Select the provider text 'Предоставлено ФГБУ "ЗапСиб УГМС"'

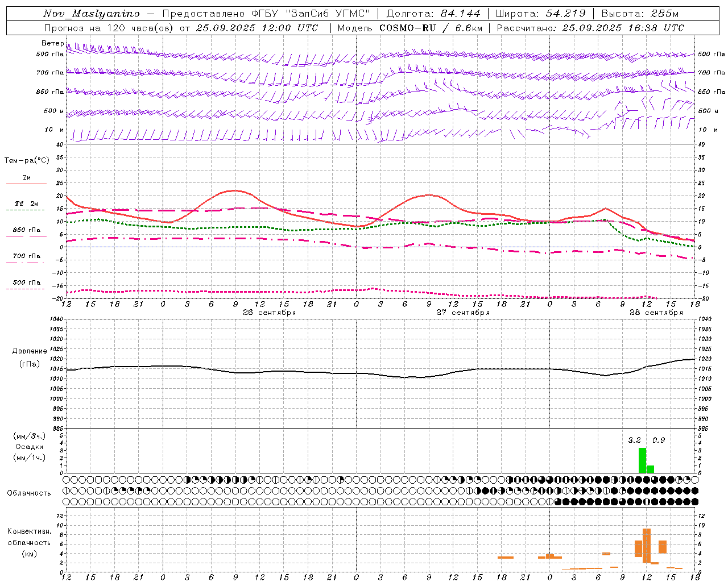click(266, 14)
